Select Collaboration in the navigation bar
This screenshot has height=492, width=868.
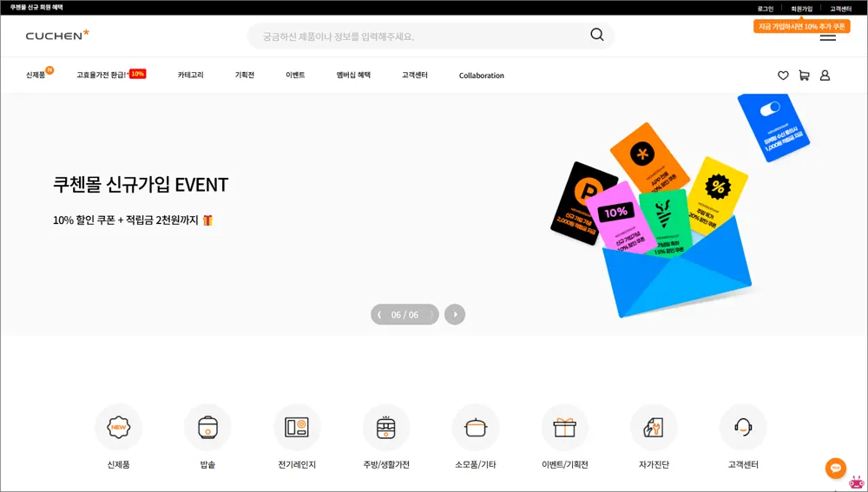(x=481, y=75)
